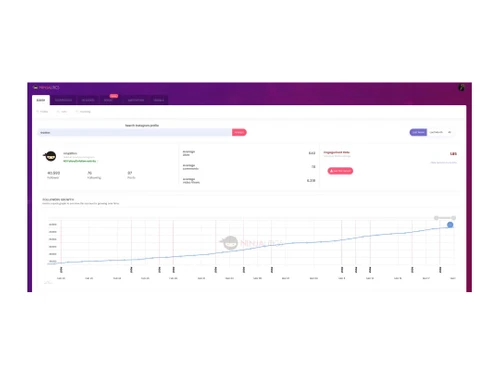Screen dimensions: 500x375
Task: Open the user avatar in the top-right corner
Action: click(x=461, y=88)
